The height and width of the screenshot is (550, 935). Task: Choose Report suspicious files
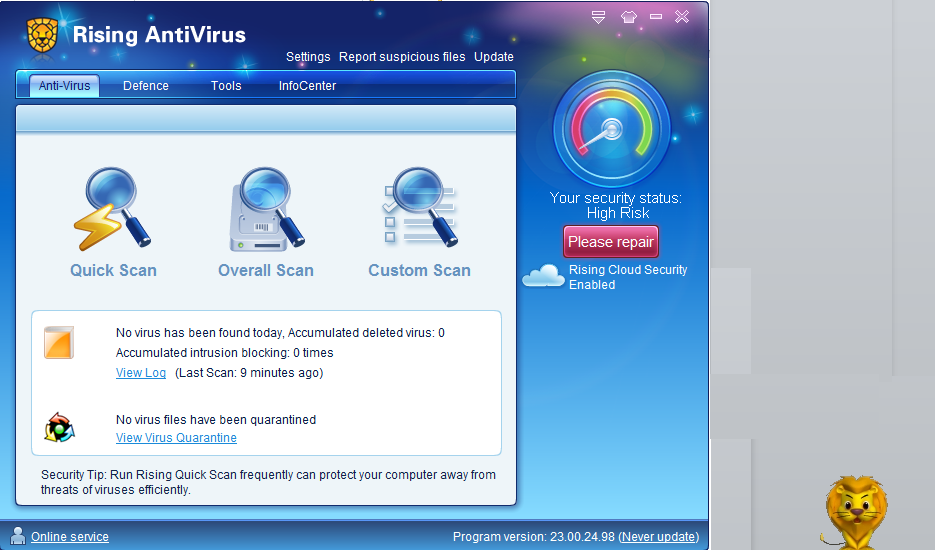tap(402, 57)
